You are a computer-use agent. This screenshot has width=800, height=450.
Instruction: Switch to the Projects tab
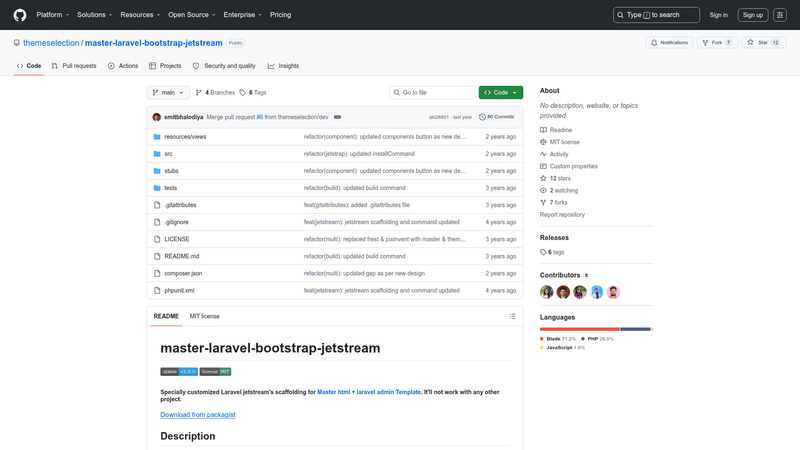coord(165,66)
